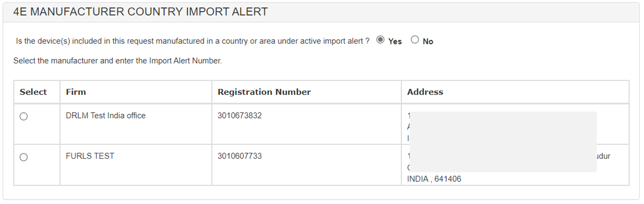Screen dimensions: 644x204
Task: Choose the DRLM Test India office radio
Action: (24, 116)
